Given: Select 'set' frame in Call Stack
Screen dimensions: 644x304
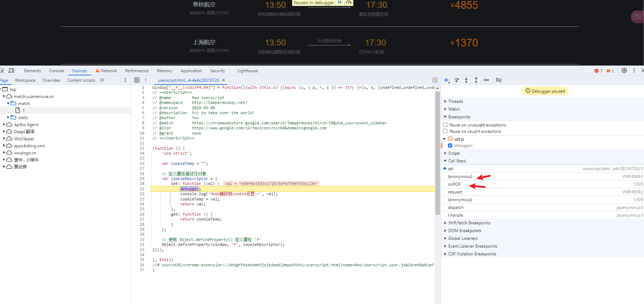Looking at the screenshot, I should click(542, 169).
